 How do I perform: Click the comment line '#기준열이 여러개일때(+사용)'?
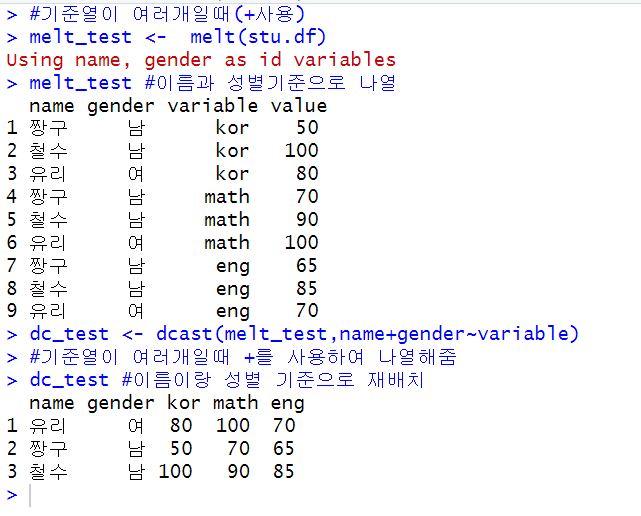pyautogui.click(x=167, y=14)
